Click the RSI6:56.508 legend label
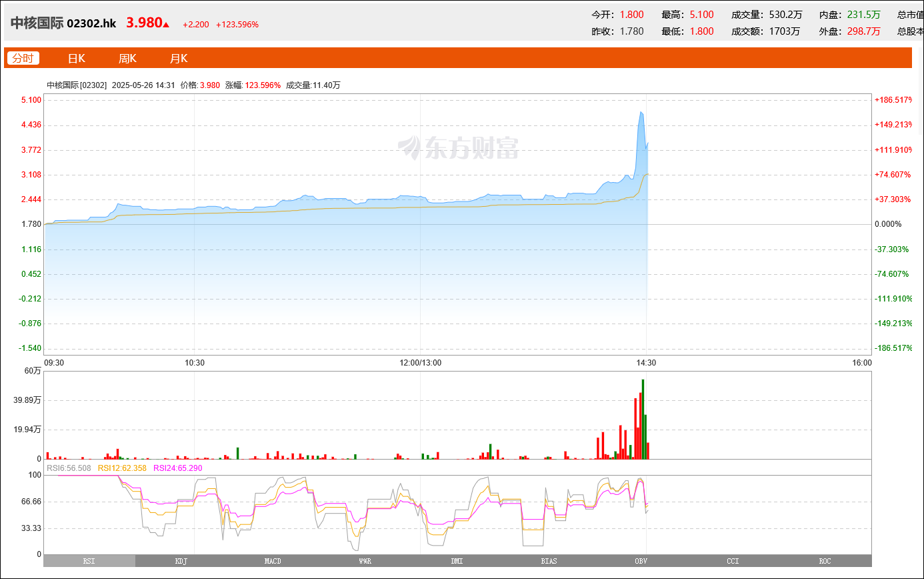 pos(69,468)
